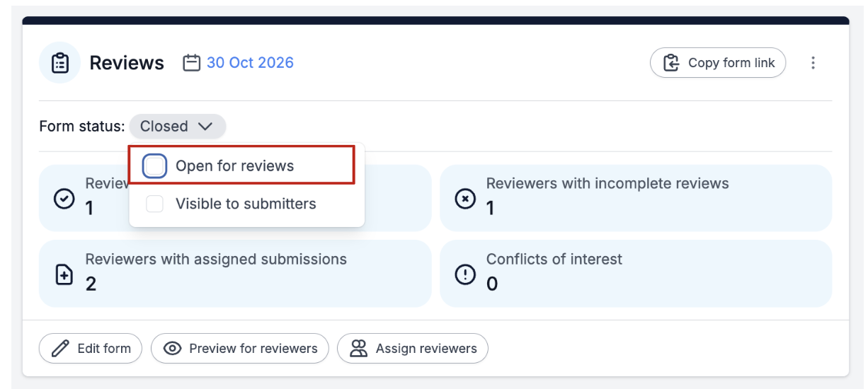
Task: Click the chevron arrow next to Closed
Action: click(205, 127)
